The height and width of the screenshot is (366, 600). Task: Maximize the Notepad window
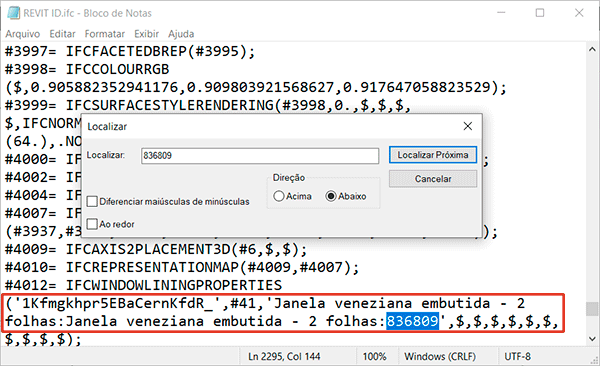[540, 13]
